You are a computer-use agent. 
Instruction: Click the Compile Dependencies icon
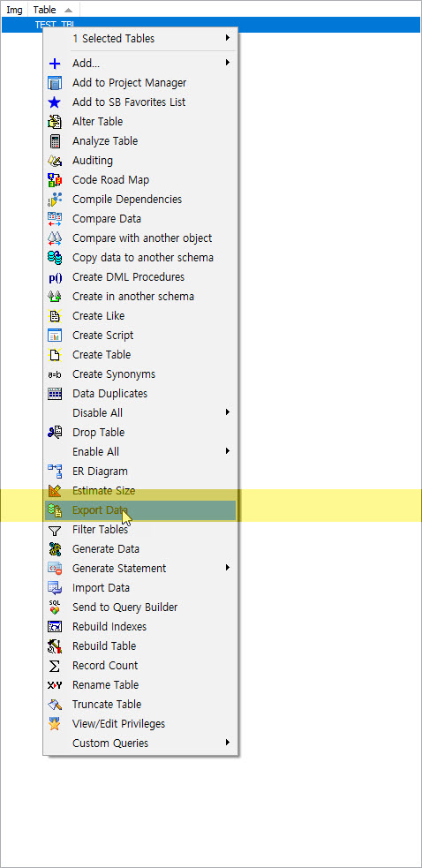point(54,200)
